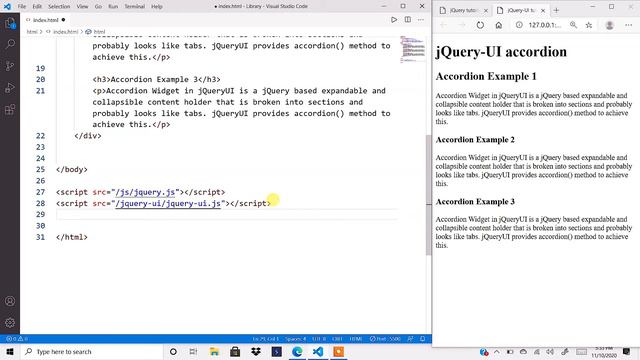The height and width of the screenshot is (360, 640).
Task: Follow the /js/jquery.js link in the code
Action: [x=145, y=192]
